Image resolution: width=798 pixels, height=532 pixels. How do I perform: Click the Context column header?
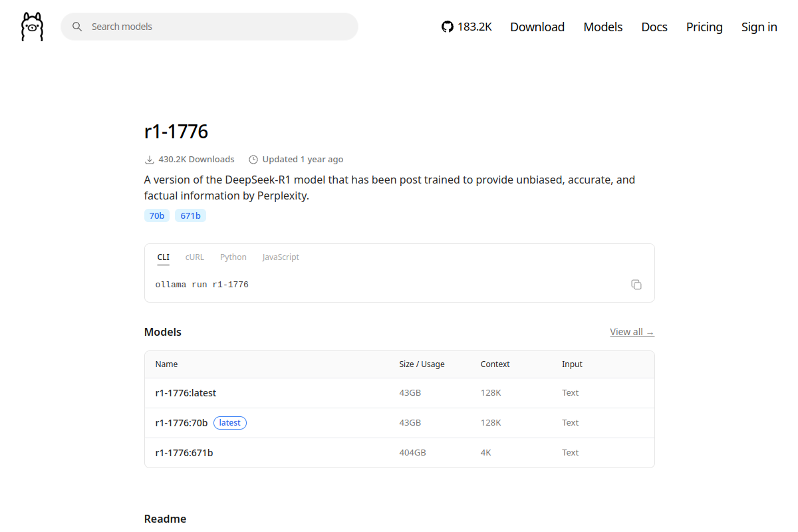(x=495, y=364)
